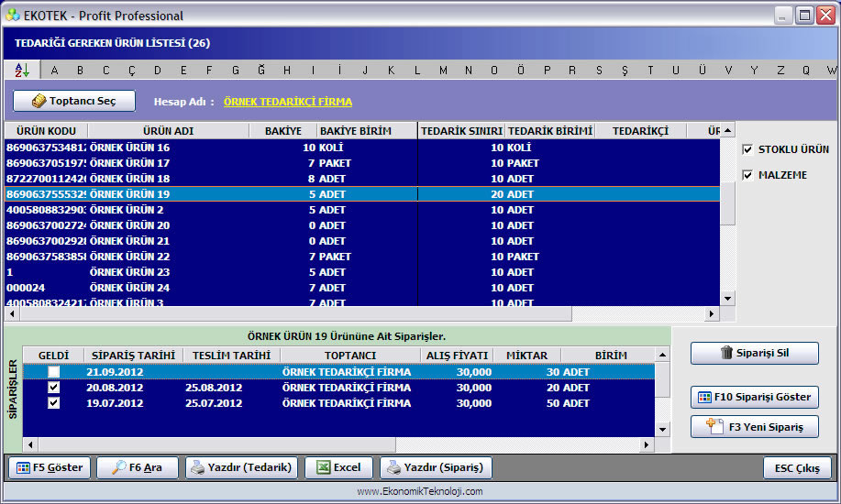Click EKOTEK app icon in title bar
The height and width of the screenshot is (504, 841).
pos(12,15)
